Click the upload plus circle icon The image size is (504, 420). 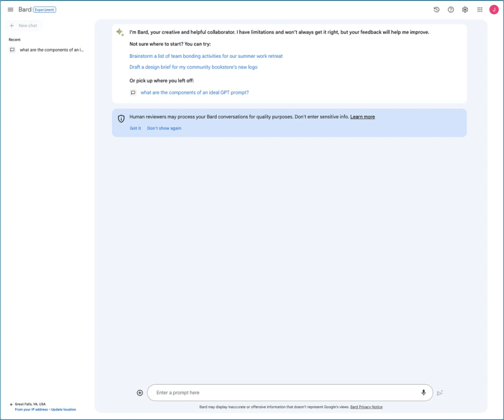click(x=140, y=393)
